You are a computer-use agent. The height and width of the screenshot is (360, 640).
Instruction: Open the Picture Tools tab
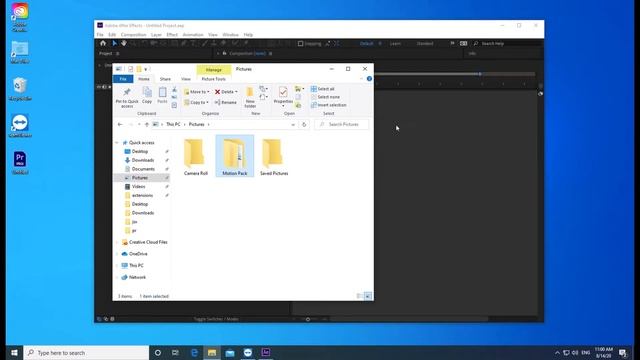(x=213, y=79)
